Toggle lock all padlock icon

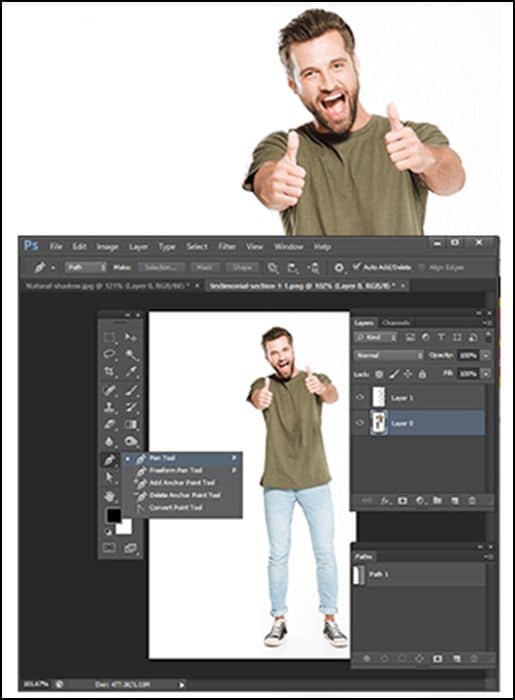(422, 374)
